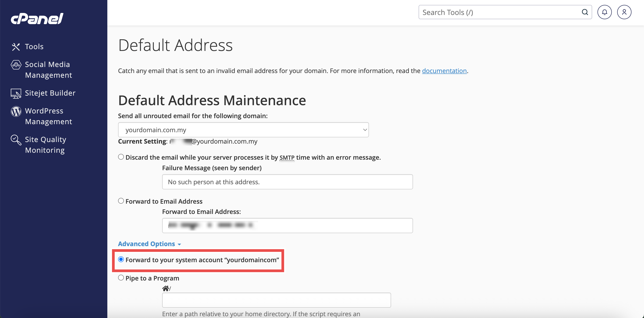
Task: Click the Forward to Email Address input box
Action: pos(287,225)
